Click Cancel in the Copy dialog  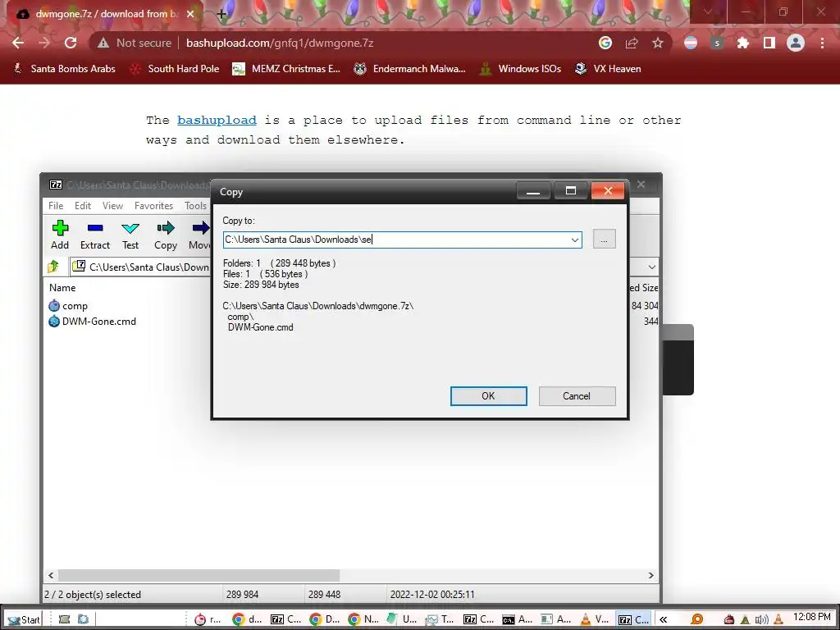(x=577, y=396)
